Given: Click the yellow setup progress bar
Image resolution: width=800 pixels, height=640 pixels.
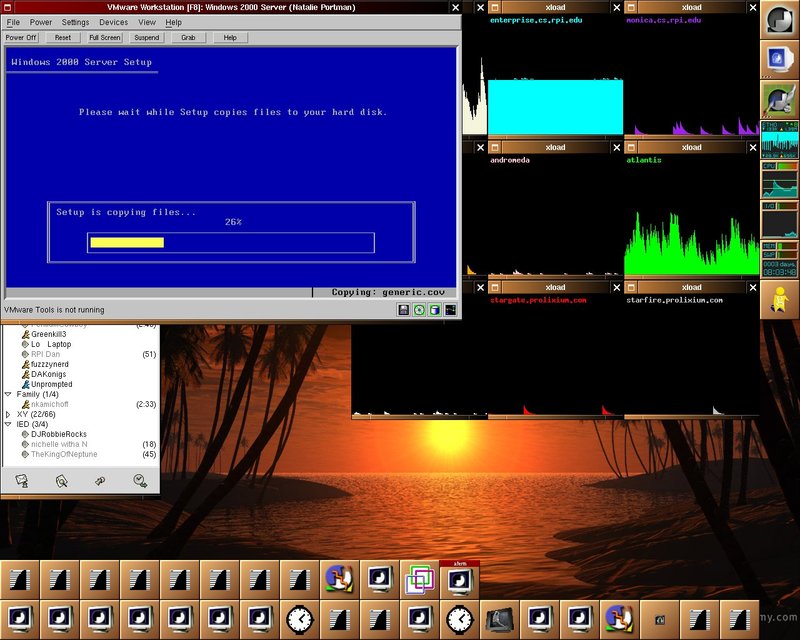Looking at the screenshot, I should 127,242.
